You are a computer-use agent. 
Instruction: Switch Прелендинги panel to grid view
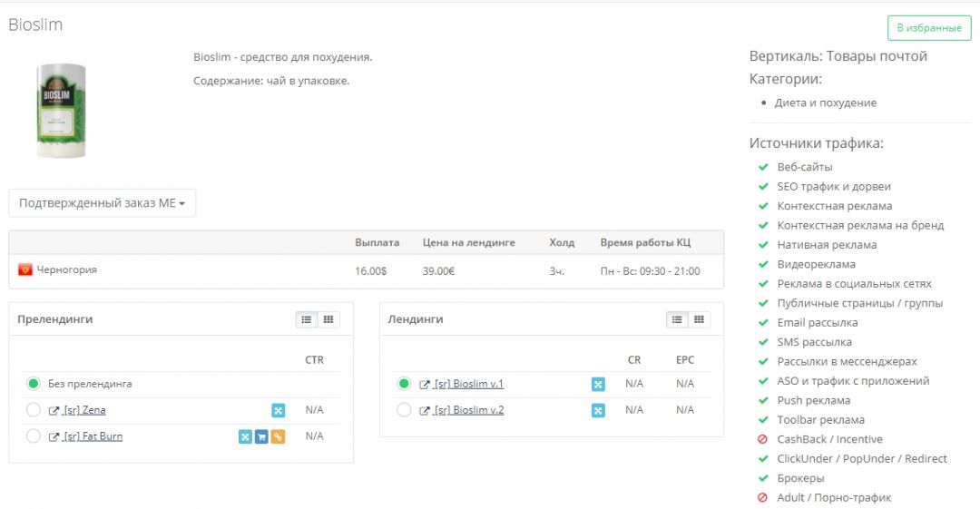pos(328,319)
